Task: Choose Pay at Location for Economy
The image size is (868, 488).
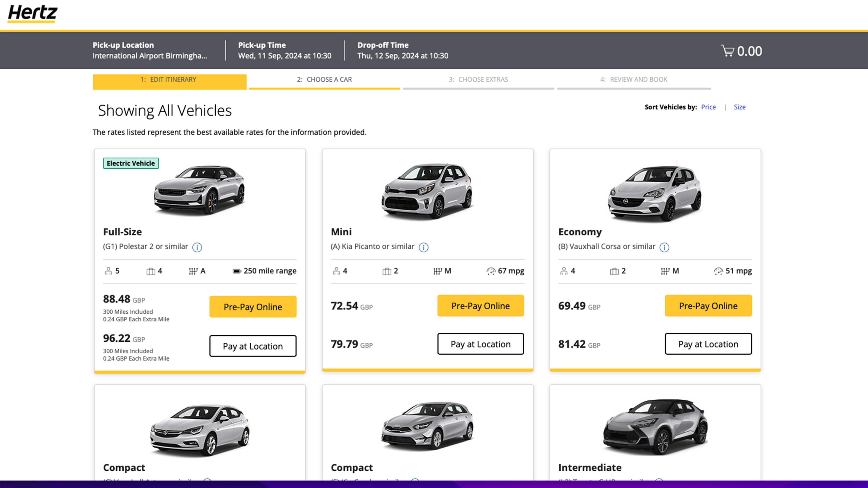Action: coord(708,344)
